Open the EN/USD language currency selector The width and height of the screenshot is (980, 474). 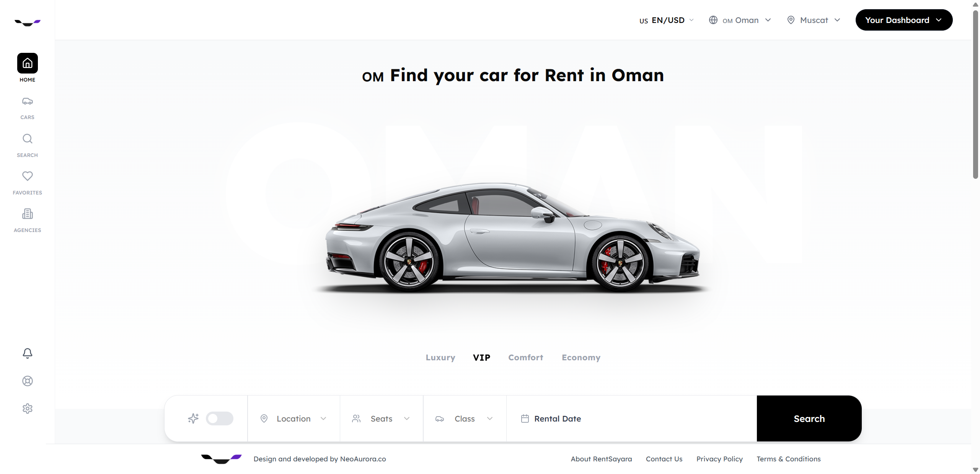coord(667,20)
